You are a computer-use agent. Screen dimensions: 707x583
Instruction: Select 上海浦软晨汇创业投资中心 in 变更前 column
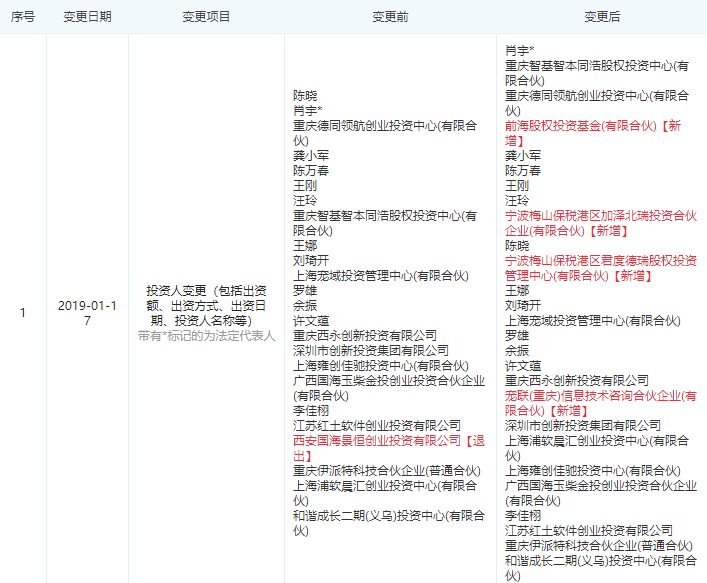click(385, 493)
